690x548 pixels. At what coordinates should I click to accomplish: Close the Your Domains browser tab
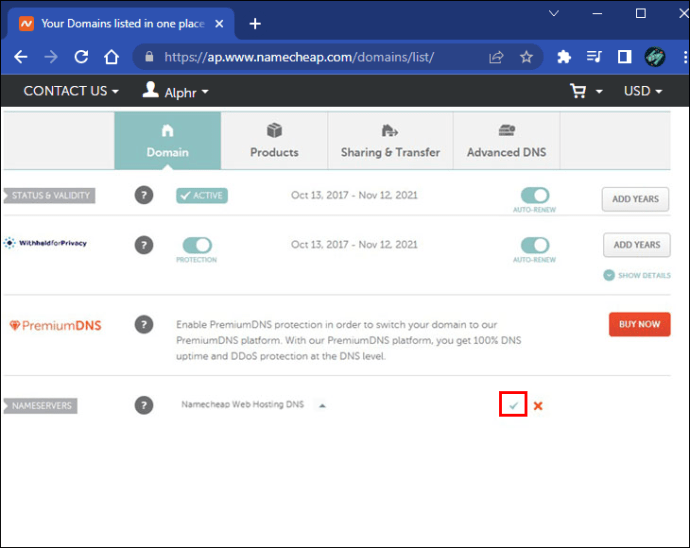pos(219,24)
